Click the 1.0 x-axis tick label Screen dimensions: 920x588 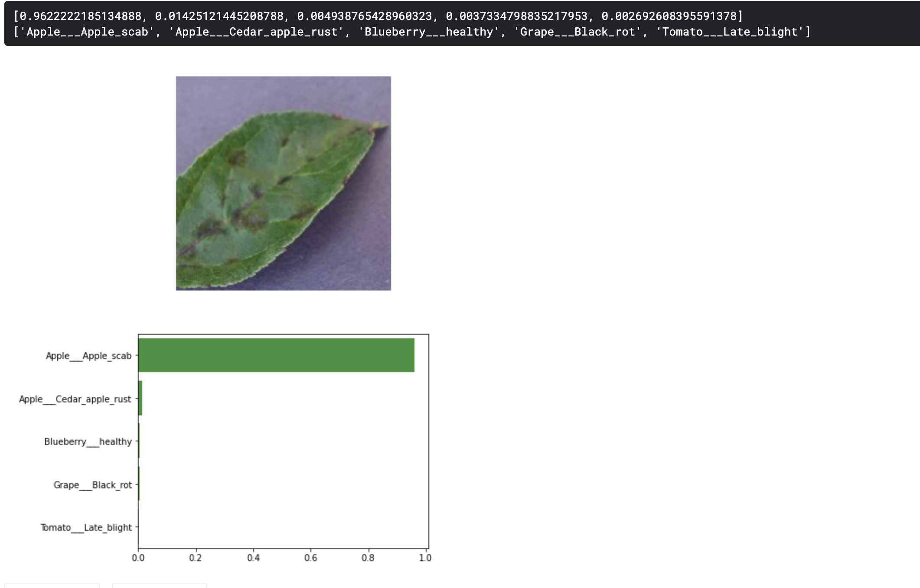pos(425,558)
